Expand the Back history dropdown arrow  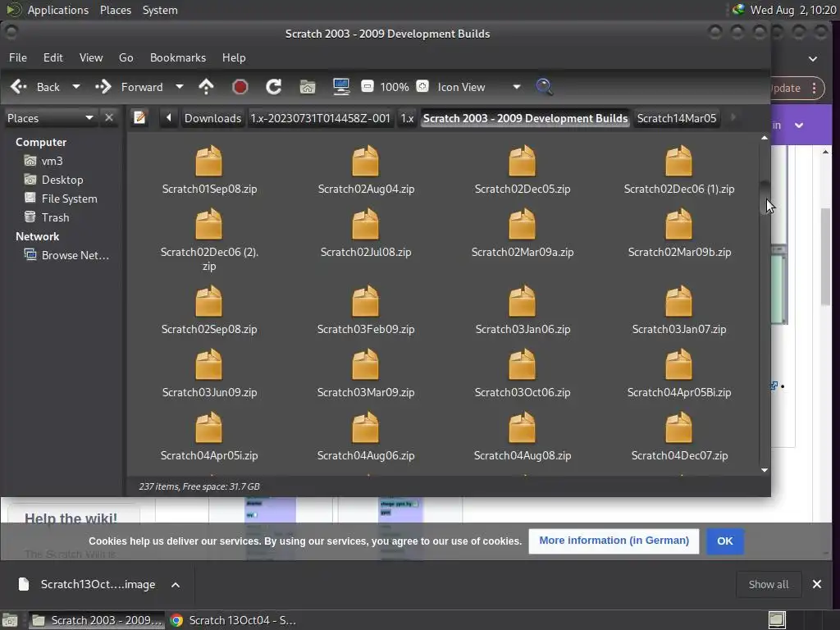76,87
